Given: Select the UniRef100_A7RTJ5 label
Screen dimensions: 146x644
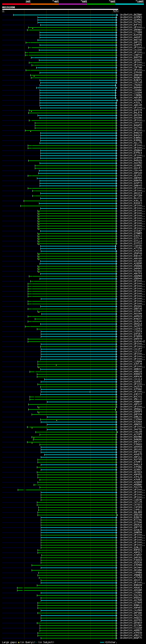Looking at the screenshot, I should (x=131, y=364).
